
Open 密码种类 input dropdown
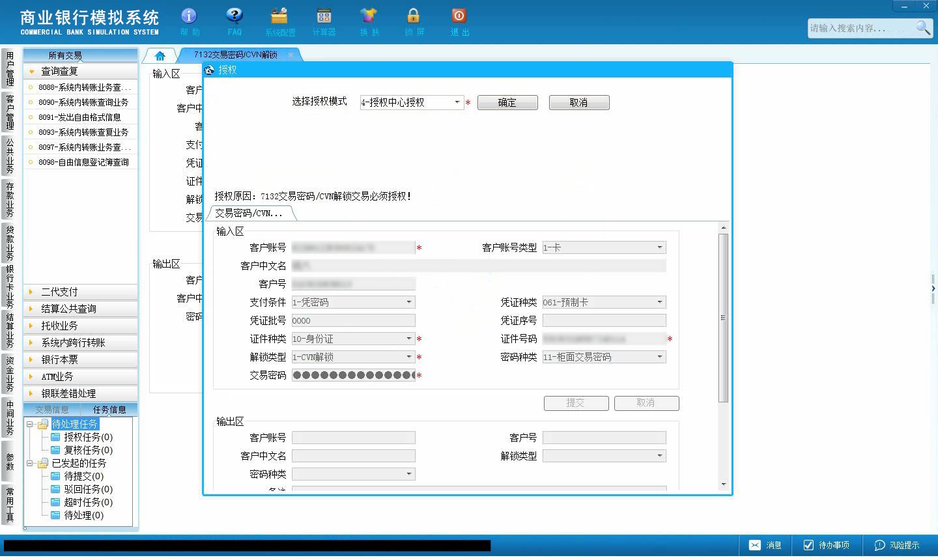[660, 357]
